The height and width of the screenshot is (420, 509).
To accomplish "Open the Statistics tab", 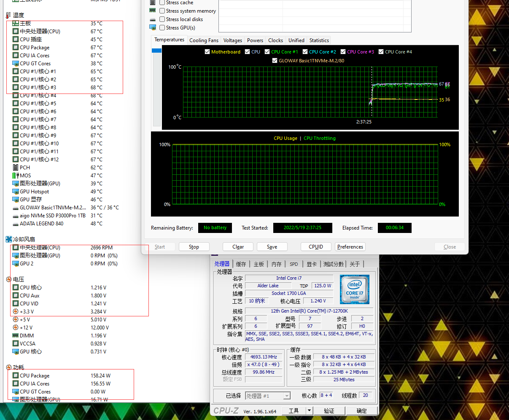I will [319, 40].
